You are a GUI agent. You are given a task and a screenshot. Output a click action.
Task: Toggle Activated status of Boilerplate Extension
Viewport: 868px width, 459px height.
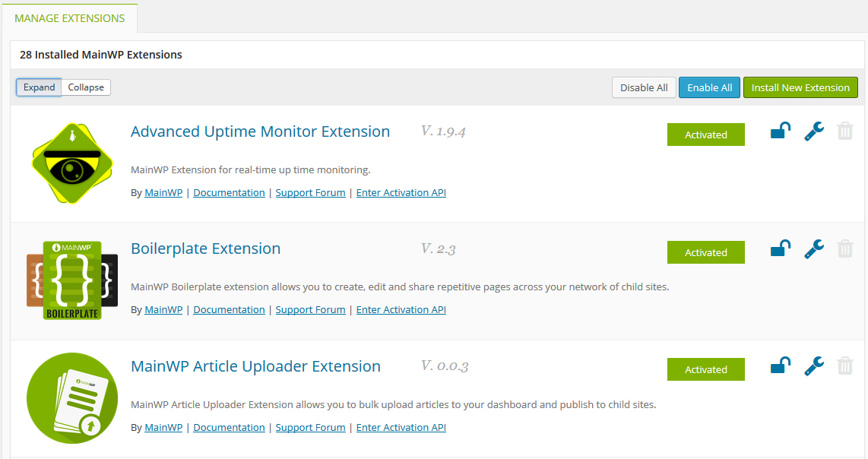click(706, 252)
